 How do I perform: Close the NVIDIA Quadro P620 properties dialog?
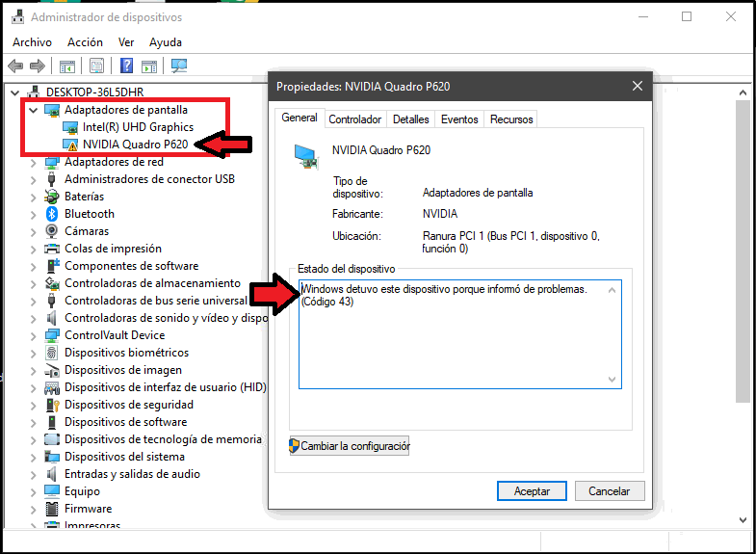(638, 87)
